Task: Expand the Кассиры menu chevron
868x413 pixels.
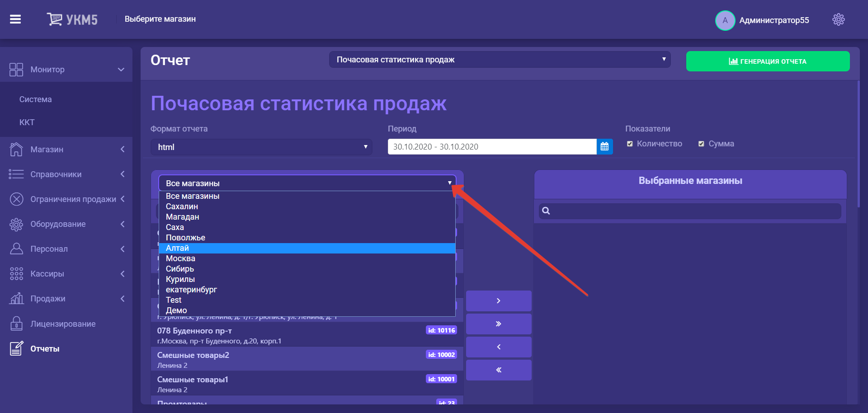Action: pyautogui.click(x=122, y=274)
